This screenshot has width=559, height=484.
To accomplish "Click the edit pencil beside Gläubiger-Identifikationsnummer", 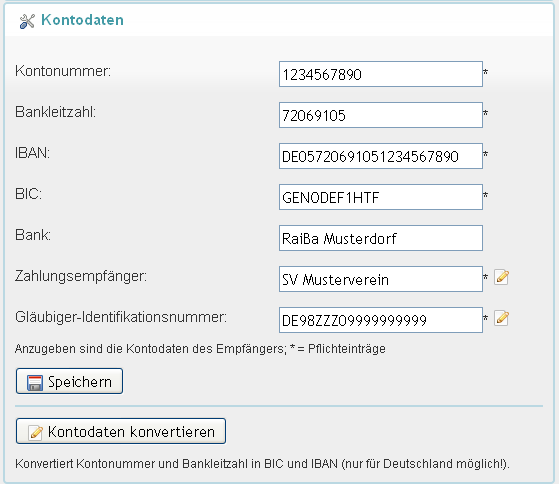I will 501,318.
